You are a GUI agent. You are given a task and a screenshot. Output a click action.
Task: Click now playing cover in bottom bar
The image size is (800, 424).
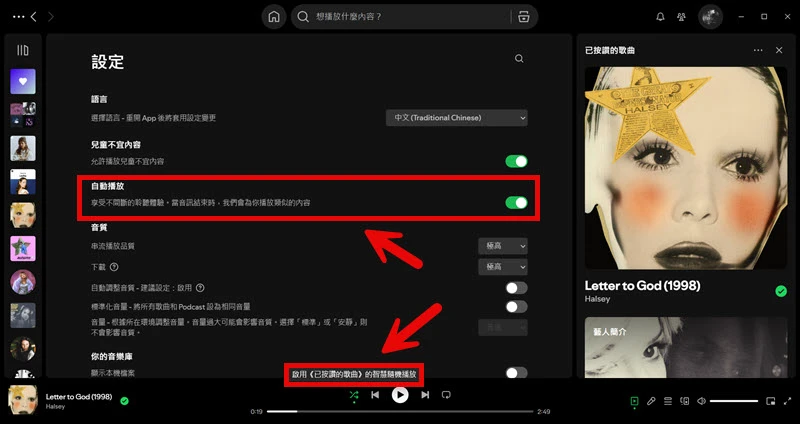[x=23, y=400]
